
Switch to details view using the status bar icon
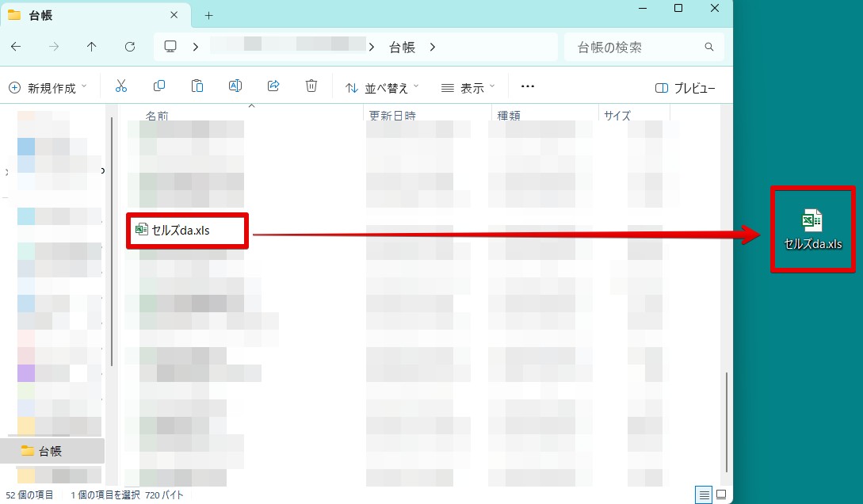pyautogui.click(x=704, y=494)
